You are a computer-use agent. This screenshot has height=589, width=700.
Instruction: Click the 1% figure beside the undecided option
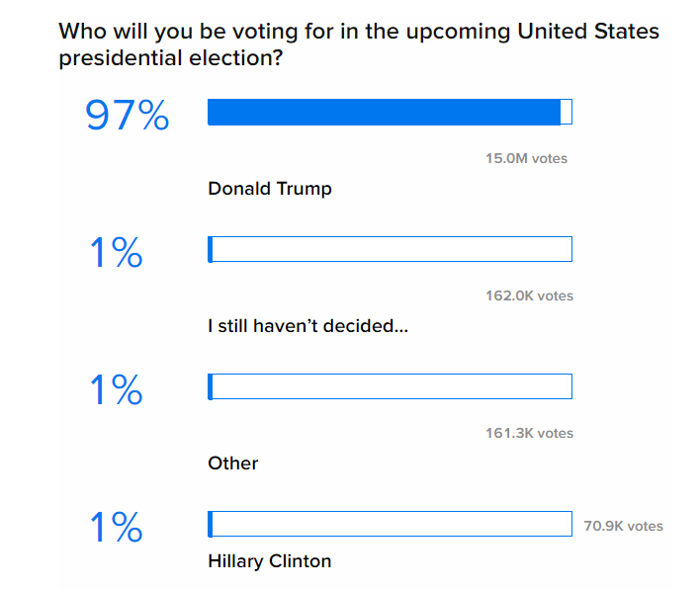116,254
